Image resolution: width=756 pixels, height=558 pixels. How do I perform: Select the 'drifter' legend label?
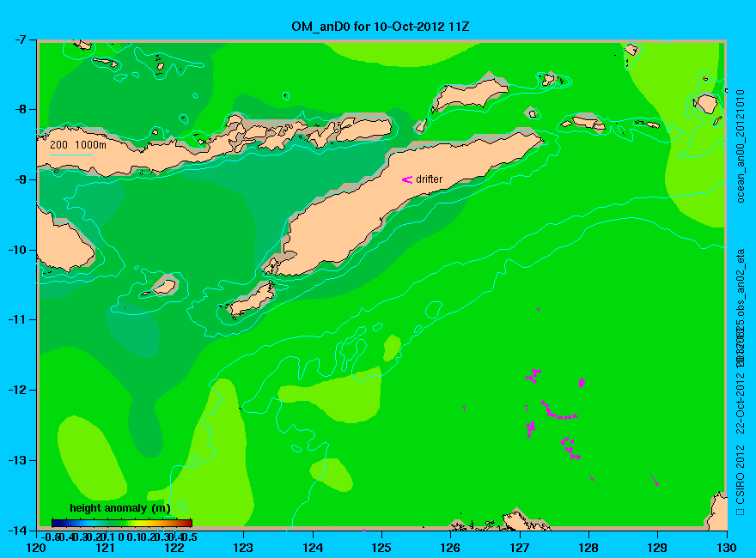coord(429,179)
